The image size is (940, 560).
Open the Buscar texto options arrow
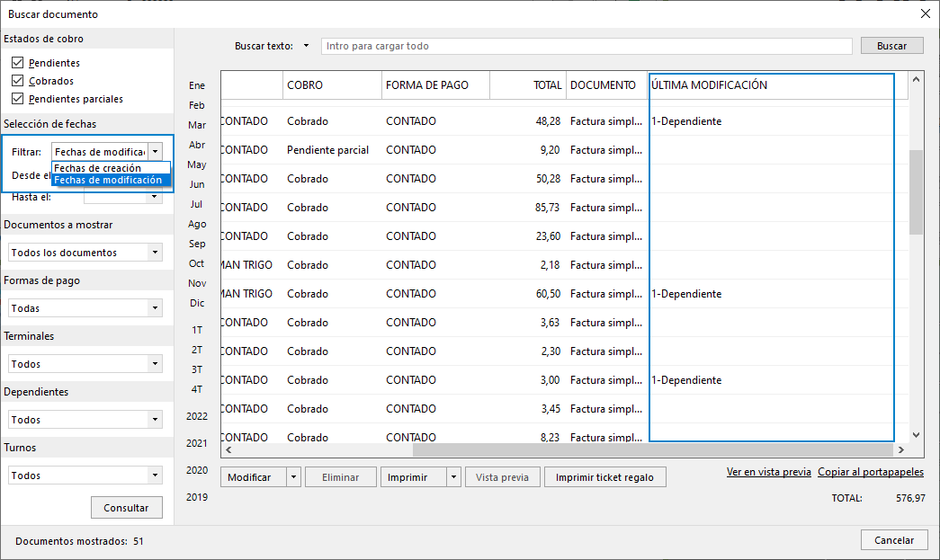coord(306,46)
